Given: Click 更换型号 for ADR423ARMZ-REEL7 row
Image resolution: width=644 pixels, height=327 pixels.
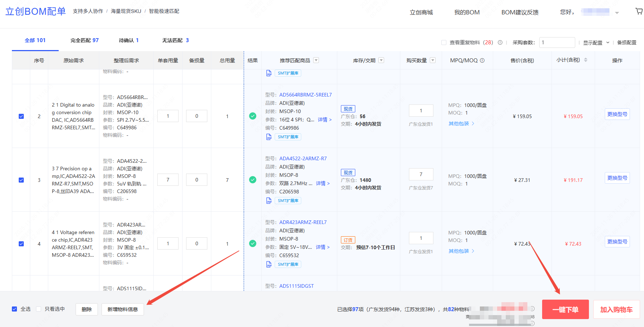Looking at the screenshot, I should [x=617, y=242].
